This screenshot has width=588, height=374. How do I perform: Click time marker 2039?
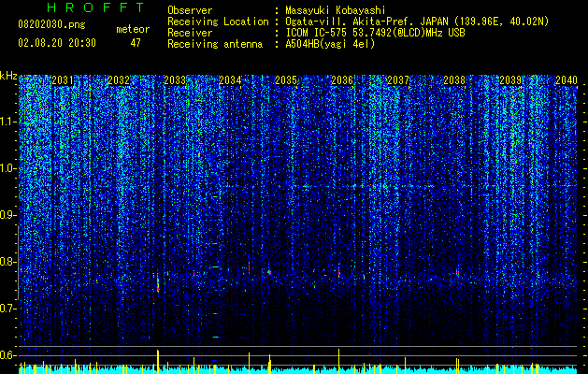point(510,80)
